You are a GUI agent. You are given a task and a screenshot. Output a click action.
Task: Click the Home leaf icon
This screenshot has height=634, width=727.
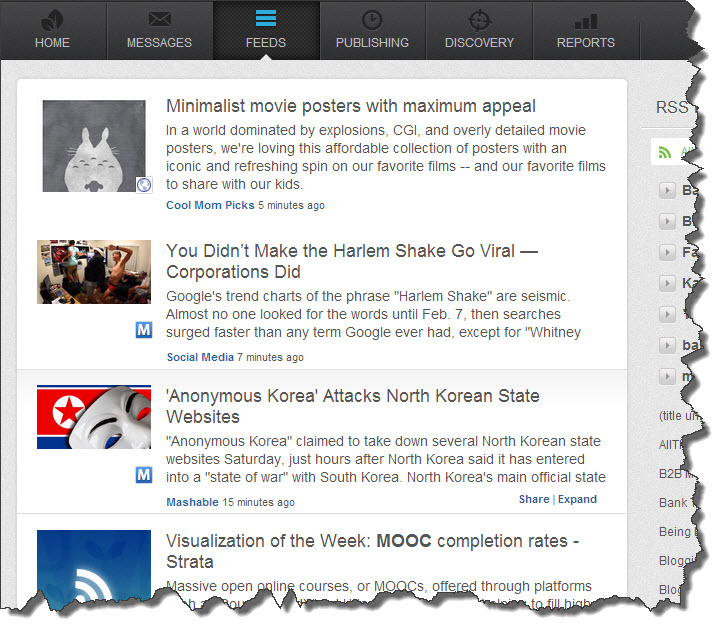click(x=52, y=20)
